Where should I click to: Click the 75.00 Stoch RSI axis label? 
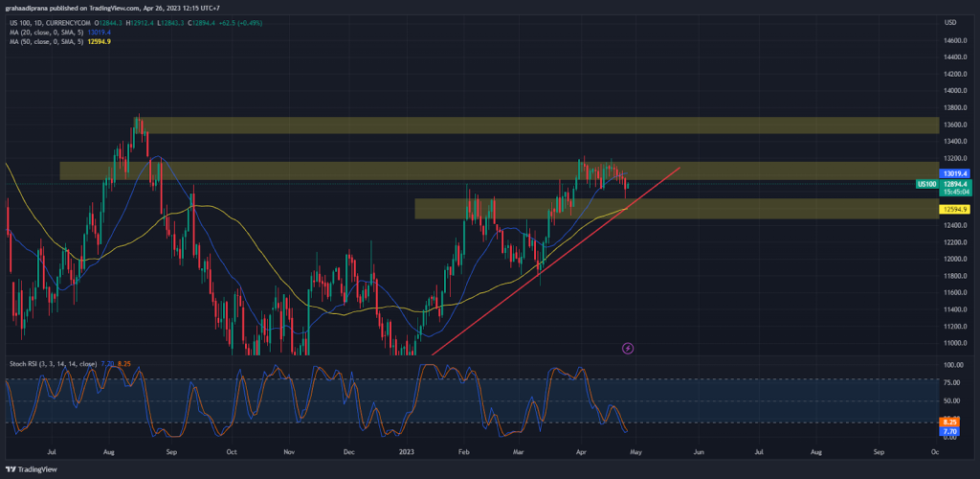952,382
